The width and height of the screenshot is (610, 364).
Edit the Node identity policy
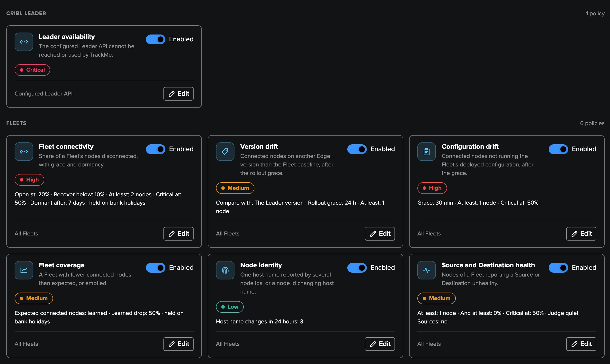380,344
